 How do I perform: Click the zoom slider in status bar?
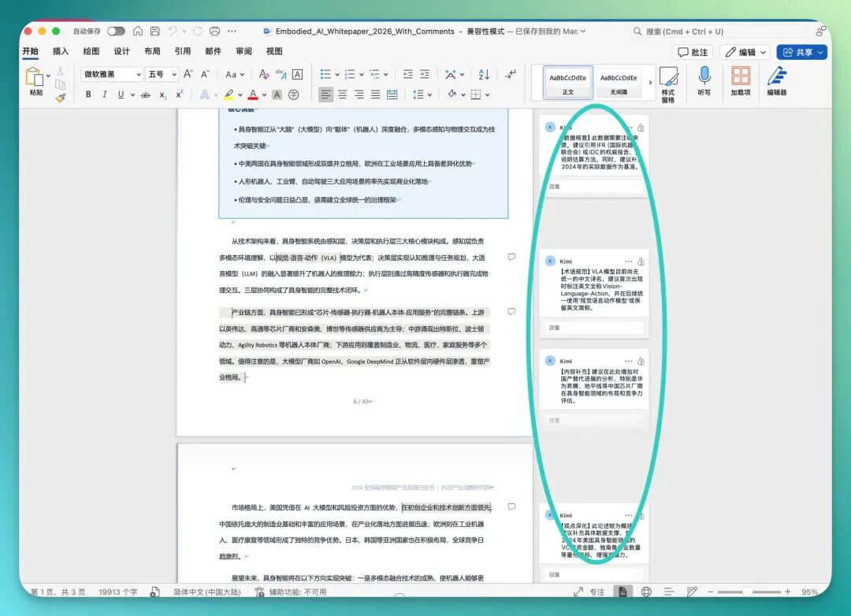(x=749, y=592)
